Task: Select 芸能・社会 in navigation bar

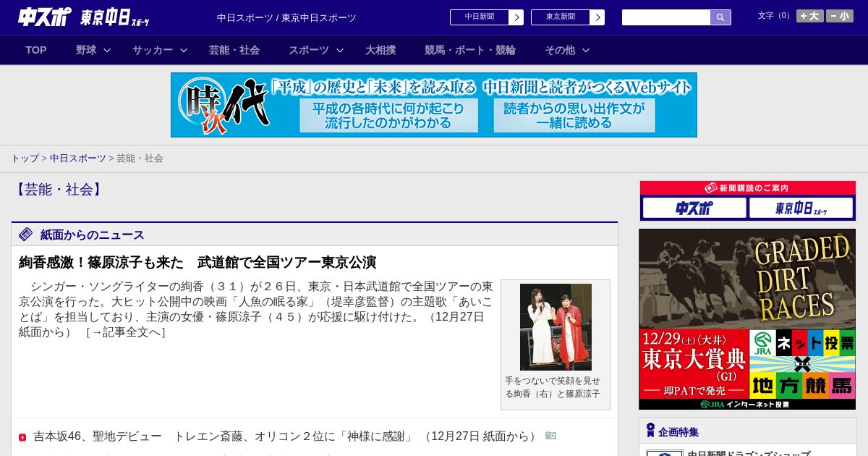Action: 234,50
